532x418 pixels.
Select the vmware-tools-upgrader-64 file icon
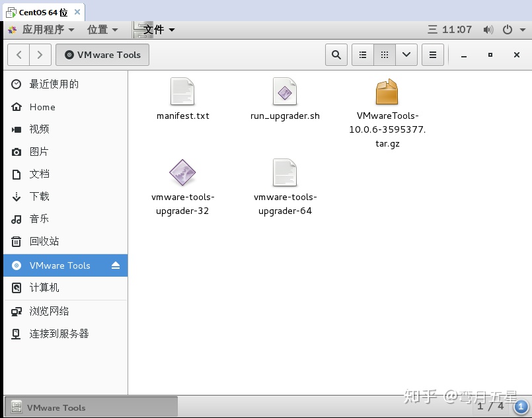click(285, 172)
